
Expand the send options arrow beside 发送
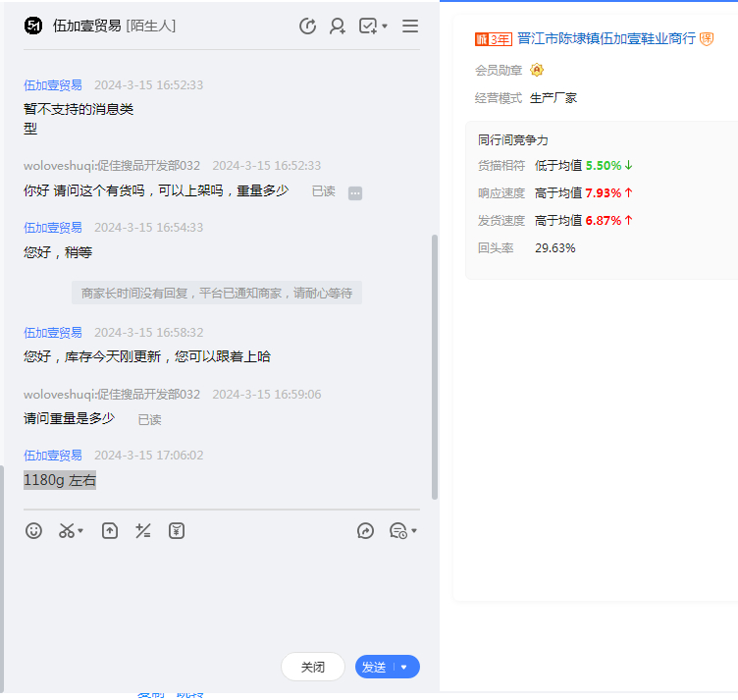(404, 668)
